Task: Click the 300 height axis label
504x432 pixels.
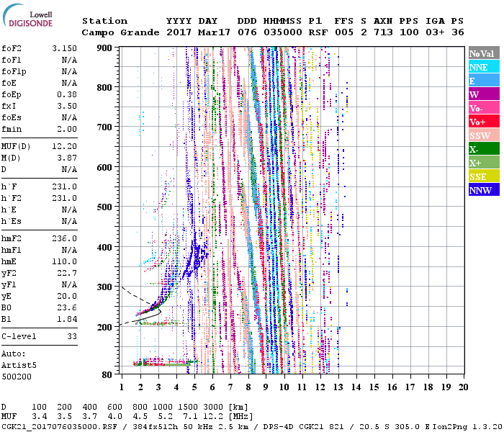Action: [104, 287]
